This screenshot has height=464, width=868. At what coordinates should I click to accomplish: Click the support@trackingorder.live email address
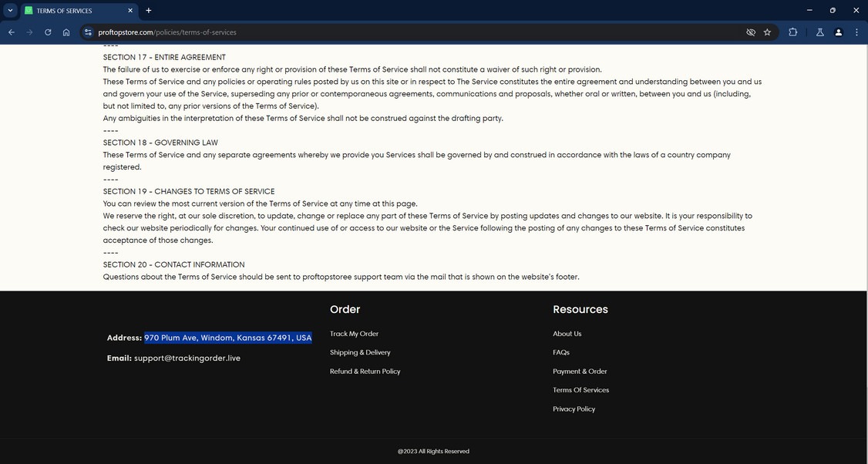187,358
